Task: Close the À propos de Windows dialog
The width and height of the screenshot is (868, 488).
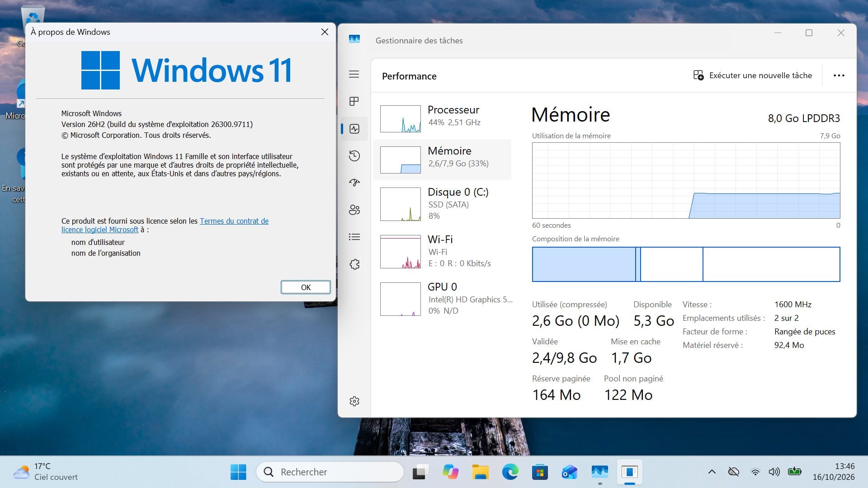Action: (325, 32)
